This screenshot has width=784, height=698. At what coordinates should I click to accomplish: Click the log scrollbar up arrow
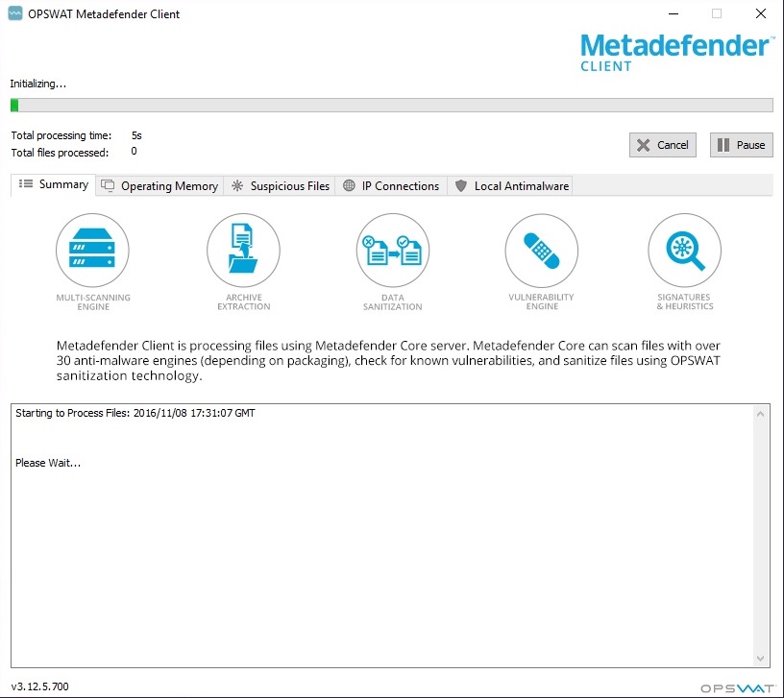pos(760,414)
